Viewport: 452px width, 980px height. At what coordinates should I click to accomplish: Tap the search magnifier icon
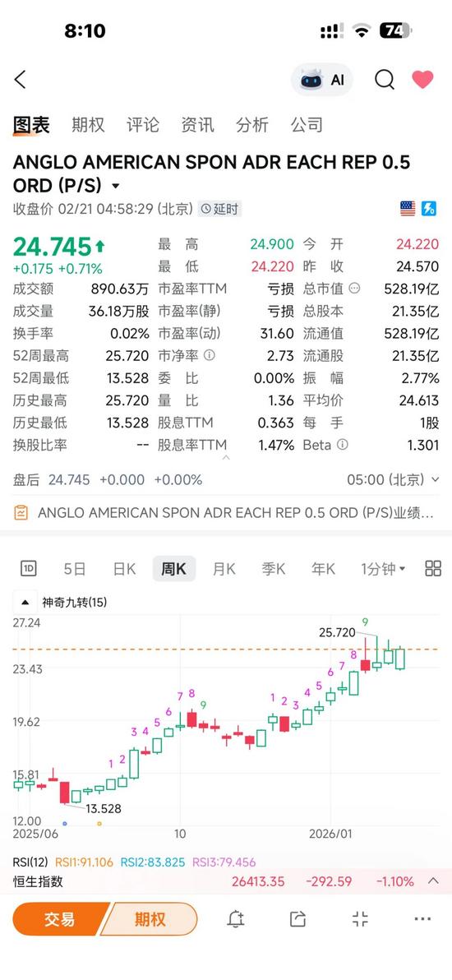click(x=385, y=80)
